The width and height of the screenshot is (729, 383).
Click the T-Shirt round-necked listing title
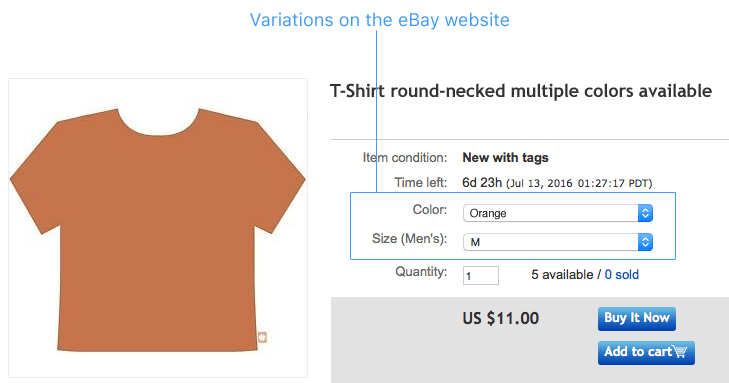521,91
